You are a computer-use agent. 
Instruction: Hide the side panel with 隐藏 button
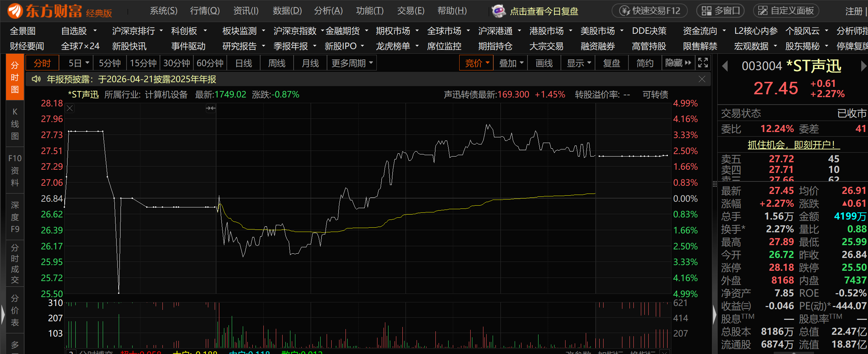point(678,63)
